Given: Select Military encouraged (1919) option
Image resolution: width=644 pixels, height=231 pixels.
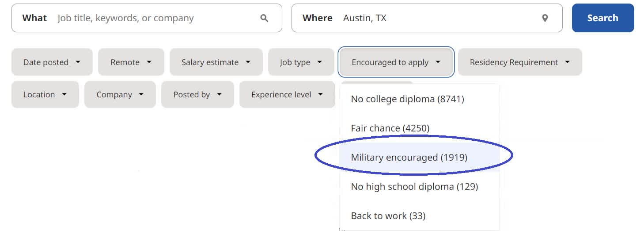Looking at the screenshot, I should (x=409, y=158).
